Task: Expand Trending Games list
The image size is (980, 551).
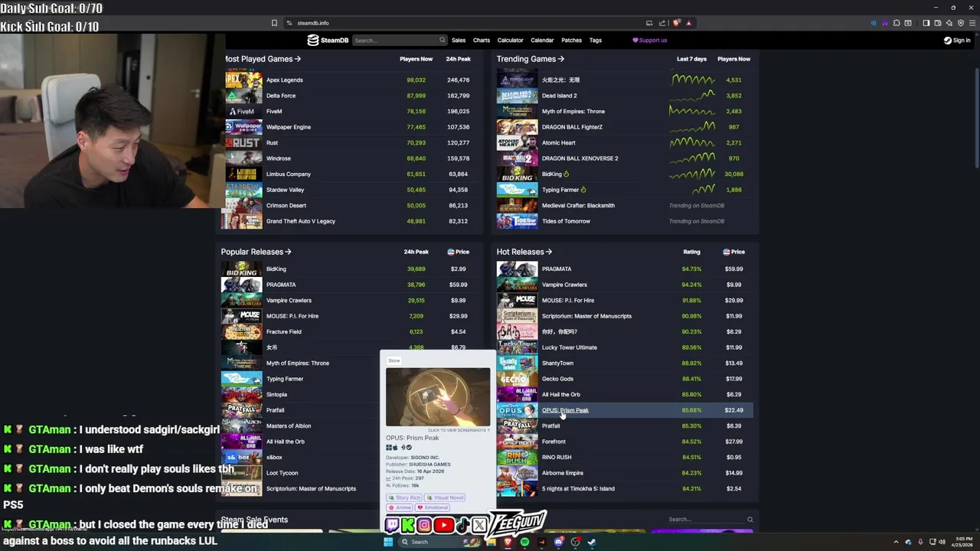Action: coord(530,59)
